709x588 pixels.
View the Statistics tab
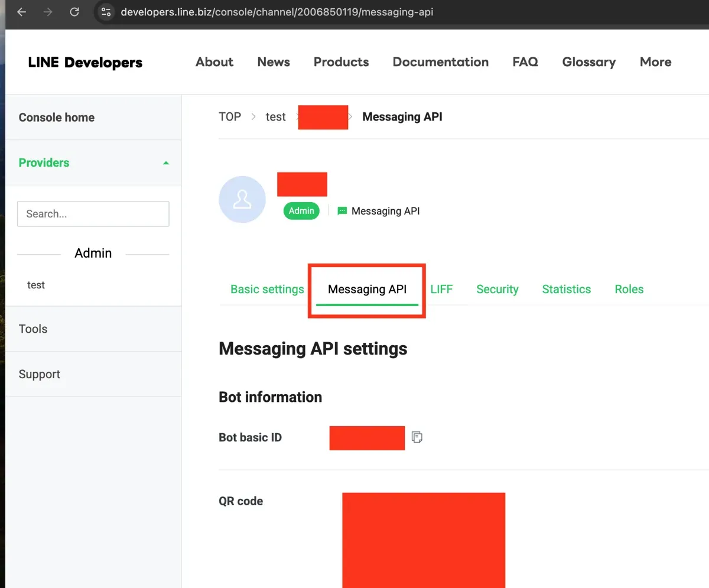pos(566,289)
